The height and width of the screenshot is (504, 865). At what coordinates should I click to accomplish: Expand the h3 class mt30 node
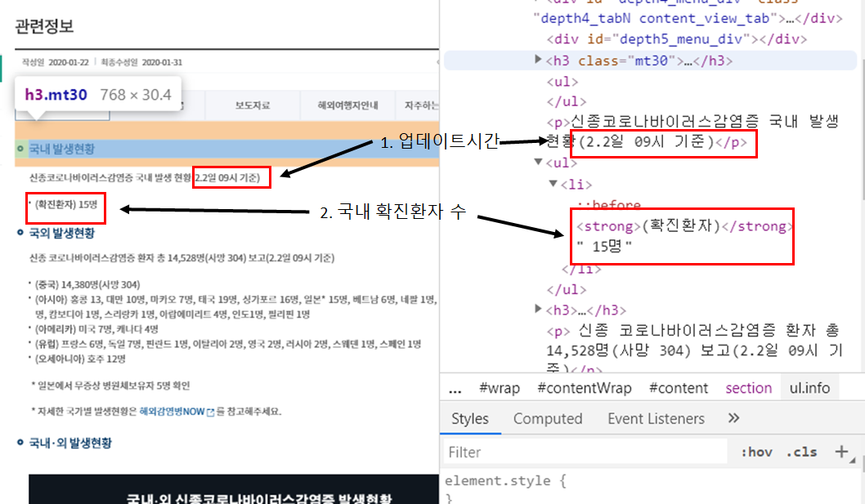point(538,60)
